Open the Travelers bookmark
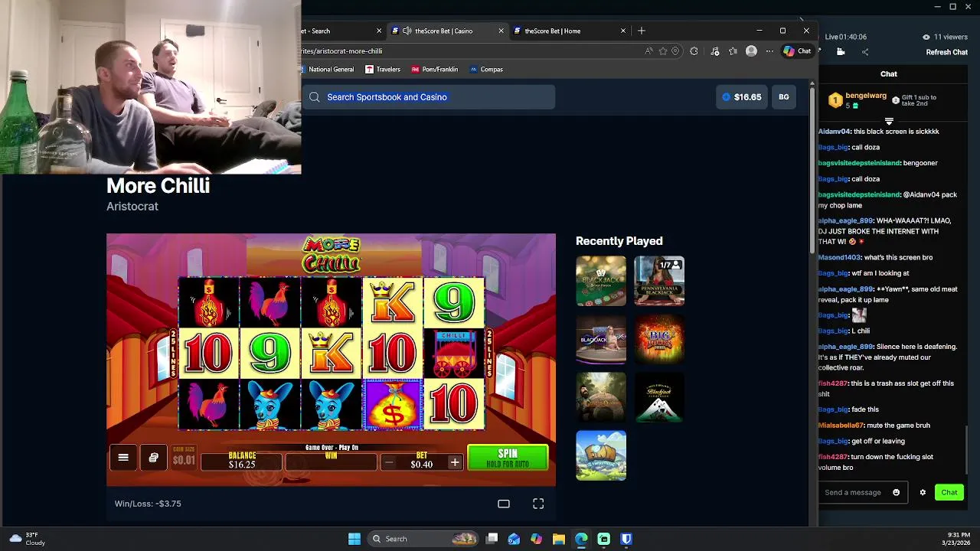Screen dimensions: 980x551 click(383, 69)
